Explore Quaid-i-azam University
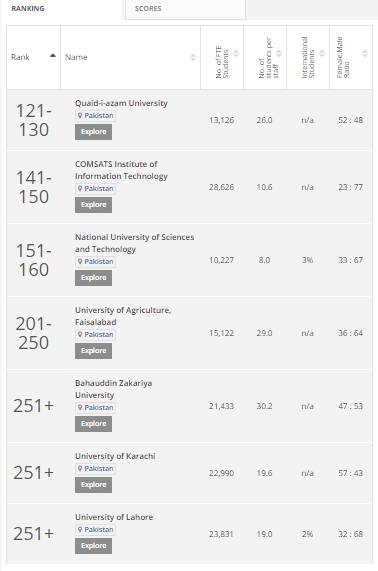378x571 pixels. pos(93,132)
